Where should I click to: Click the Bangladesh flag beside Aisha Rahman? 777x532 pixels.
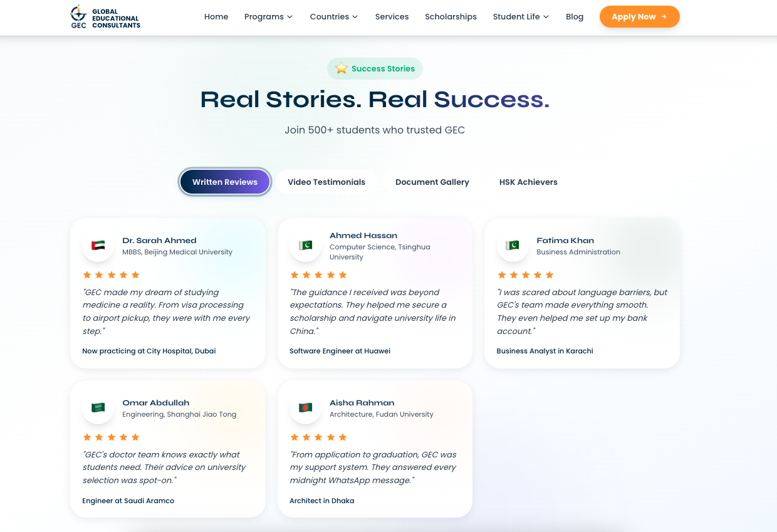tap(306, 408)
